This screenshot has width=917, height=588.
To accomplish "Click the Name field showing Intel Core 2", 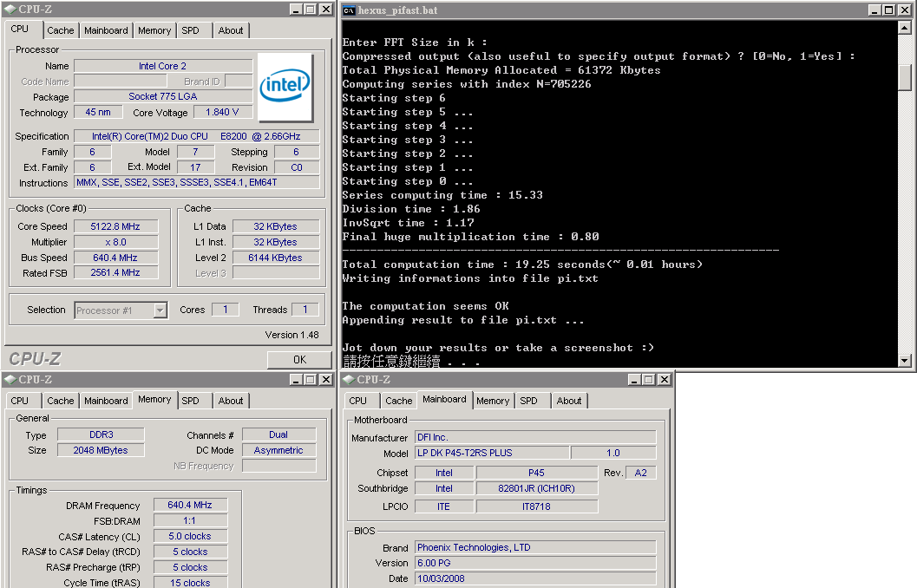I will pyautogui.click(x=163, y=66).
